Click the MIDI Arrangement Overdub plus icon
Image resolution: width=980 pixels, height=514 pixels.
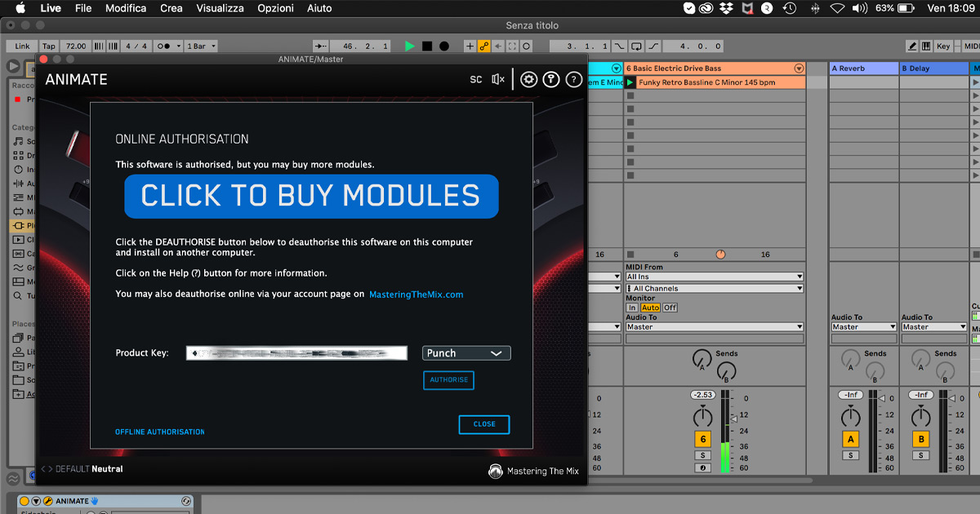tap(470, 47)
